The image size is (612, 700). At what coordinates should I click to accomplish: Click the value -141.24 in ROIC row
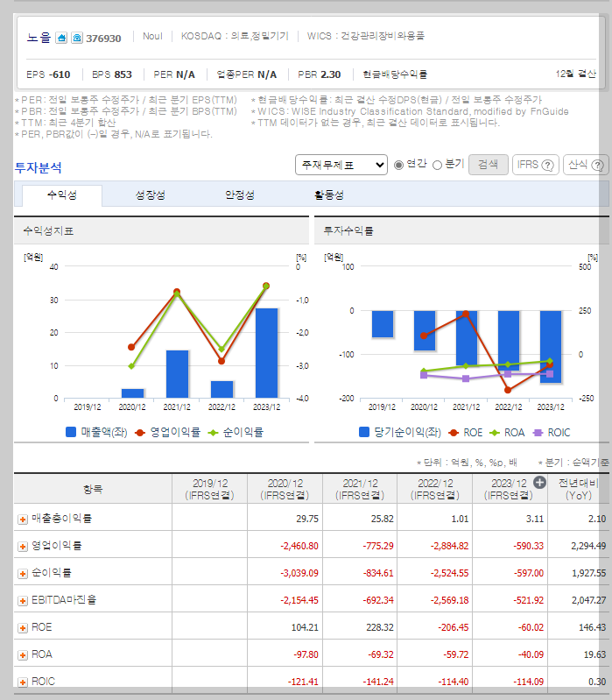click(x=378, y=682)
